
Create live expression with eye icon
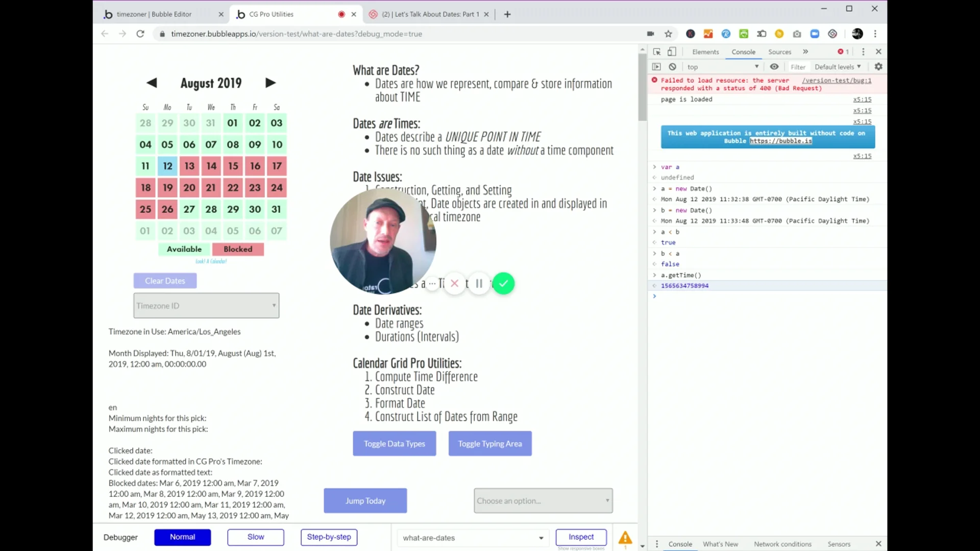774,67
